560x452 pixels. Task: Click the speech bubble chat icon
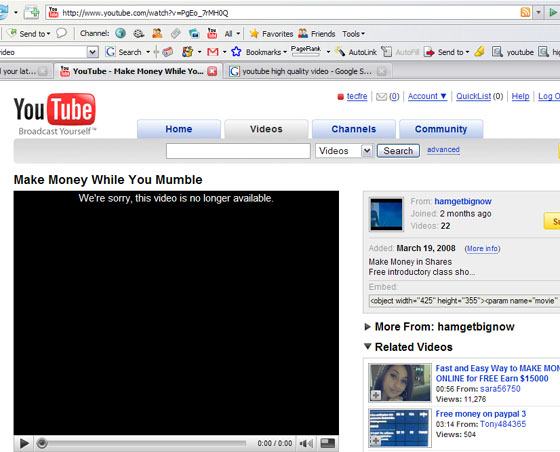tap(62, 33)
